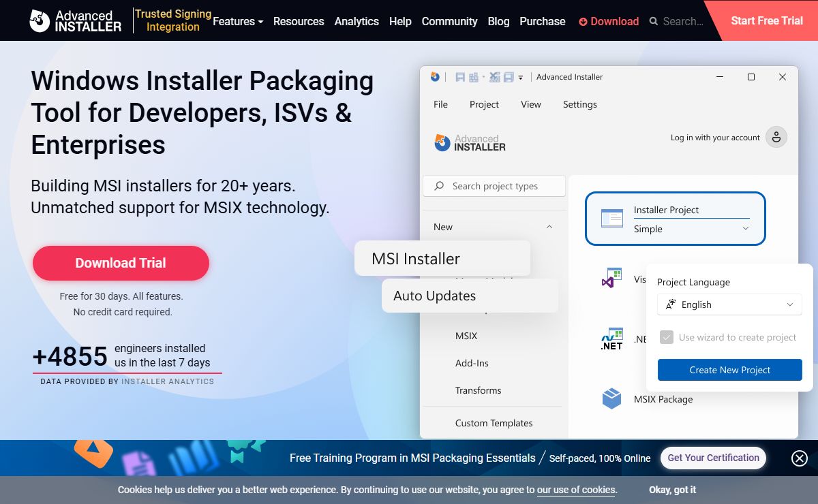The width and height of the screenshot is (818, 504).
Task: Click the language icon beside English
Action: pos(671,304)
